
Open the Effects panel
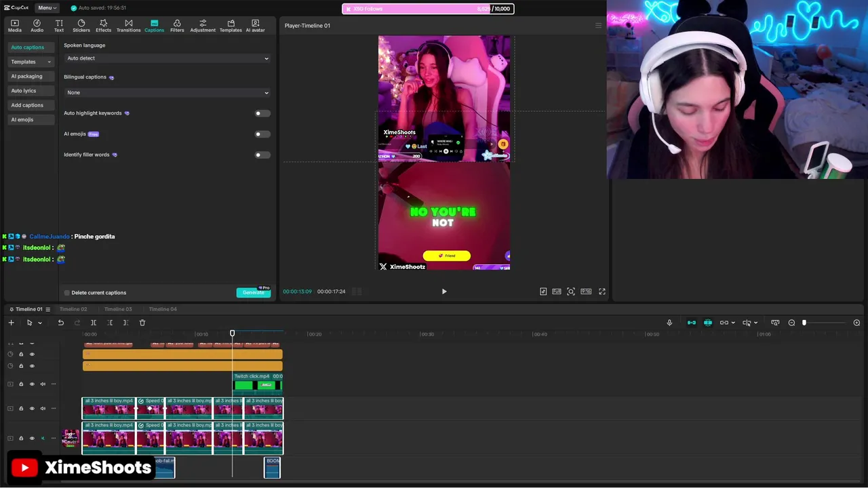(103, 26)
